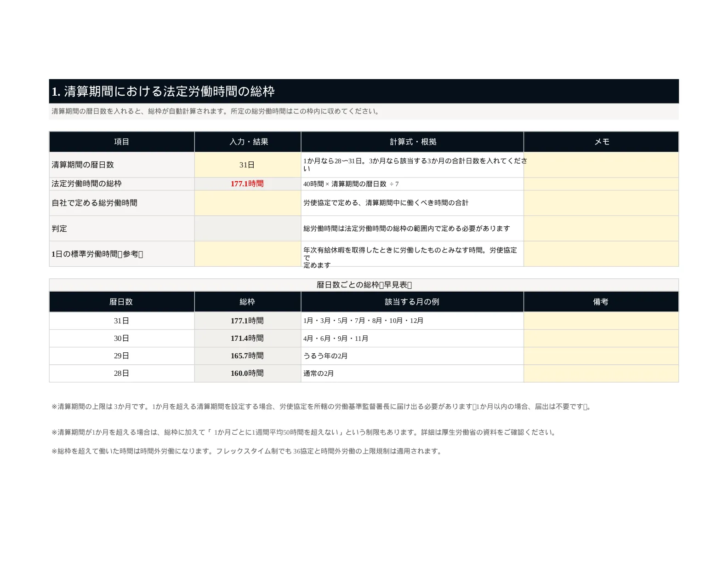The width and height of the screenshot is (728, 563).
Task: Select the "メモ" column header
Action: coord(601,142)
